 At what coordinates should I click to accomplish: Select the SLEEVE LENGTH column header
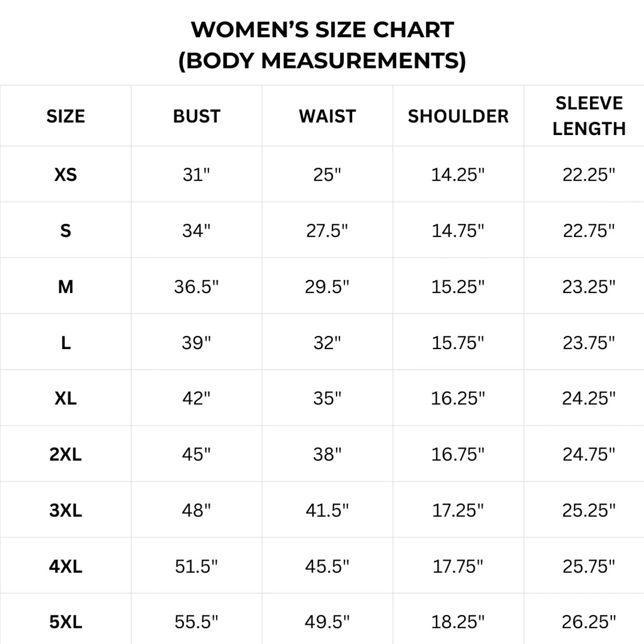point(589,116)
